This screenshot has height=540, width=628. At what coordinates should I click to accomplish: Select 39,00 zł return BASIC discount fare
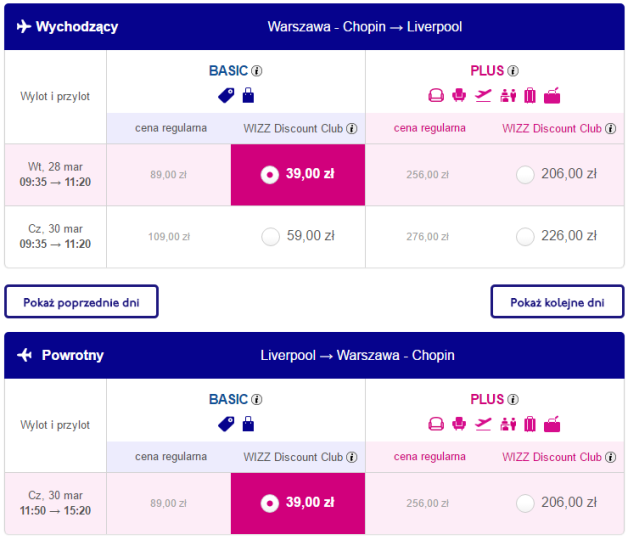click(x=298, y=503)
